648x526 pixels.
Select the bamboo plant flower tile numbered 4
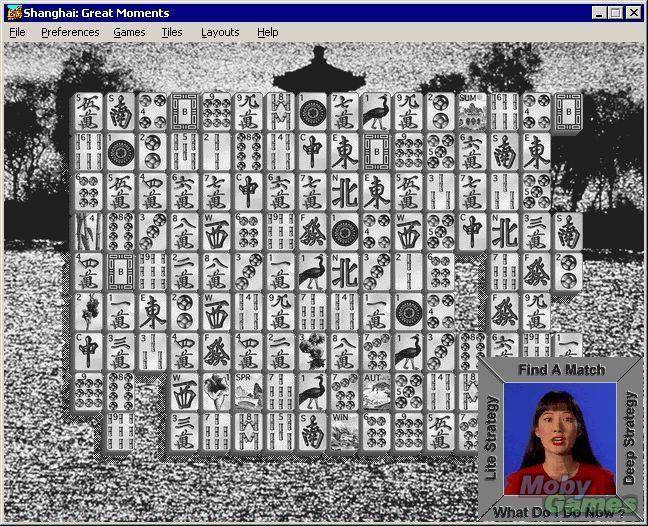pyautogui.click(x=88, y=231)
